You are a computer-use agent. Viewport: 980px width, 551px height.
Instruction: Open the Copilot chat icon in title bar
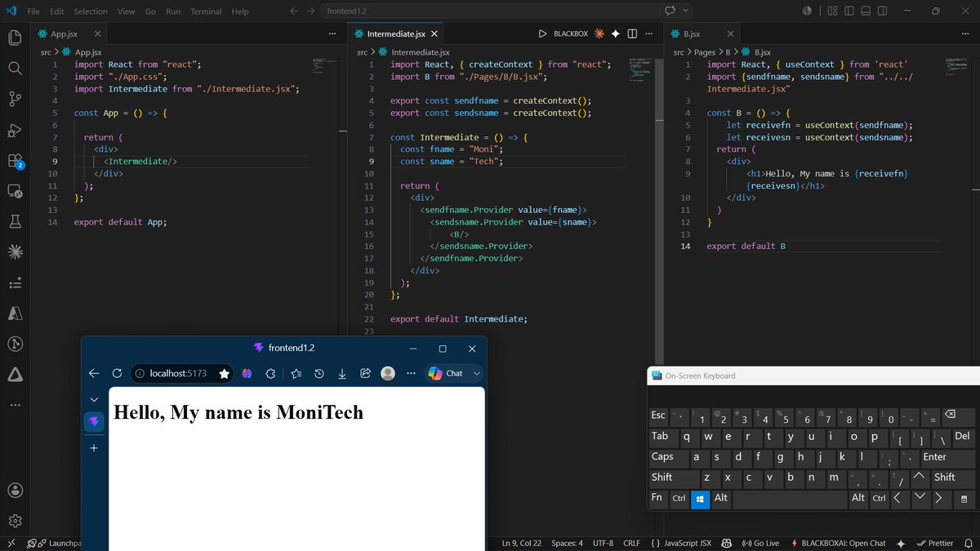[x=671, y=11]
